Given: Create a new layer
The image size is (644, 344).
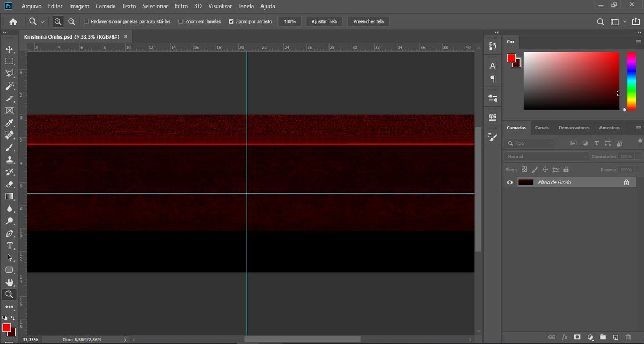Looking at the screenshot, I should click(616, 337).
